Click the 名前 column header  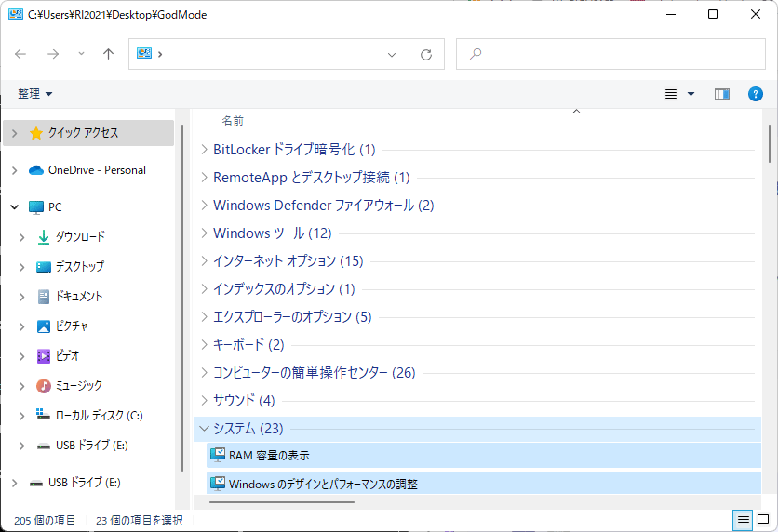point(233,121)
